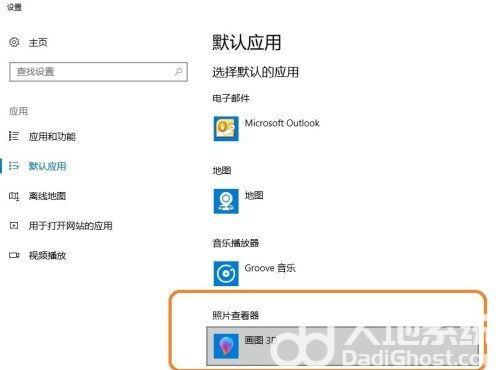The width and height of the screenshot is (500, 370).
Task: Click the 应用 sidebar category label
Action: click(18, 111)
